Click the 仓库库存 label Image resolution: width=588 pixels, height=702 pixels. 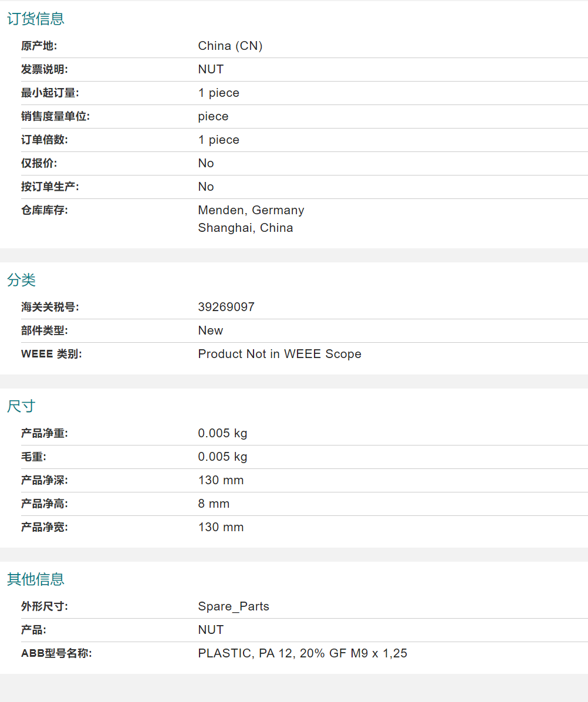(45, 210)
